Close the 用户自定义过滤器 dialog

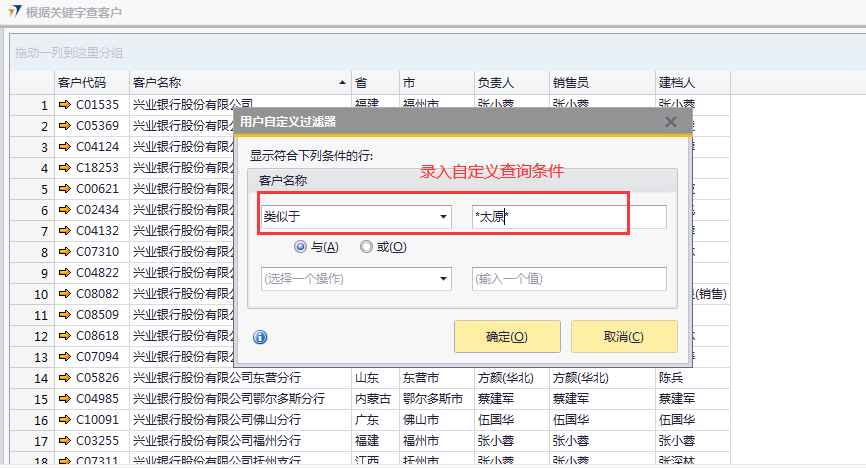coord(671,122)
